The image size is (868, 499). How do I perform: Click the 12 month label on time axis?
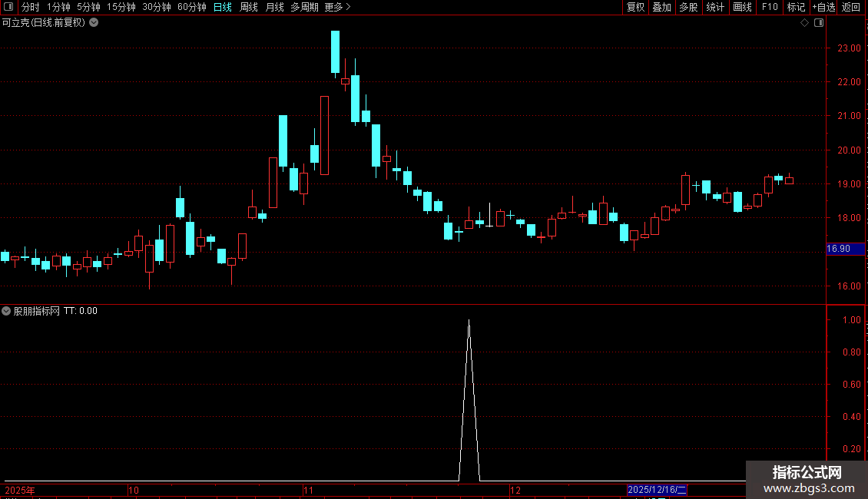coord(515,490)
